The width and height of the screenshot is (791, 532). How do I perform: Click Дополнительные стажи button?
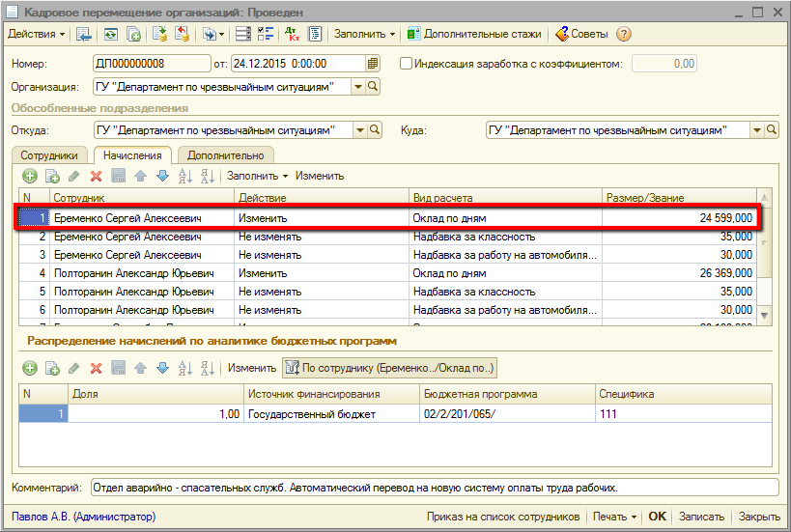click(x=473, y=34)
